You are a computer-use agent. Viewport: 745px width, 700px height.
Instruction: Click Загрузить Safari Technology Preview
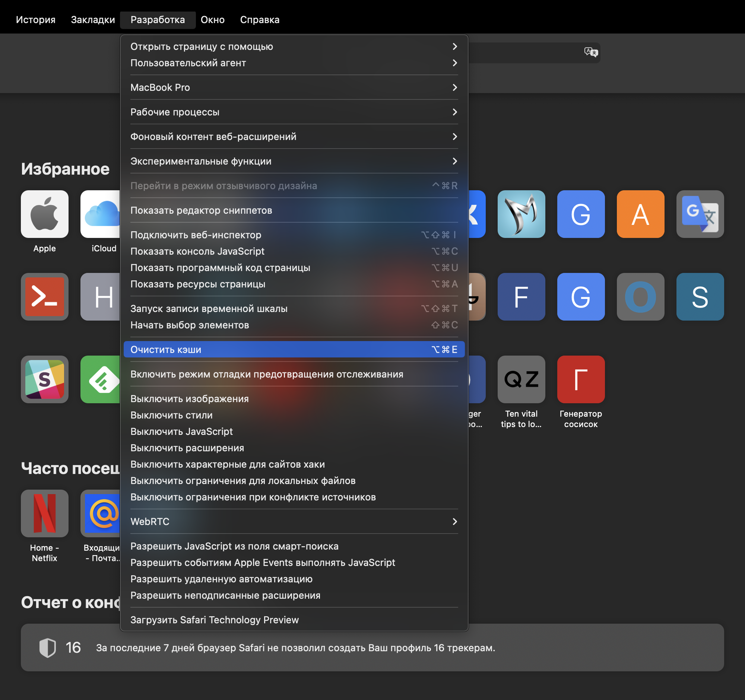coord(294,620)
